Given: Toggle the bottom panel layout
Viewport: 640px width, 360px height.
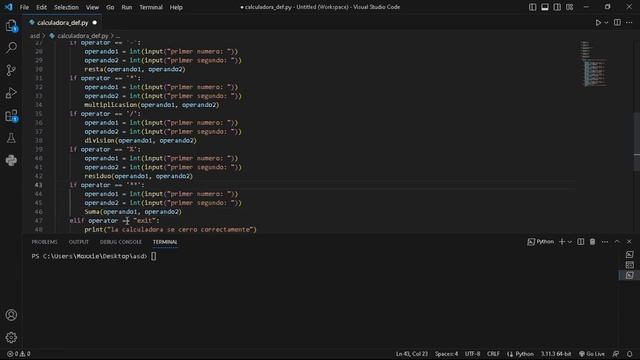Looking at the screenshot, I should 544,7.
